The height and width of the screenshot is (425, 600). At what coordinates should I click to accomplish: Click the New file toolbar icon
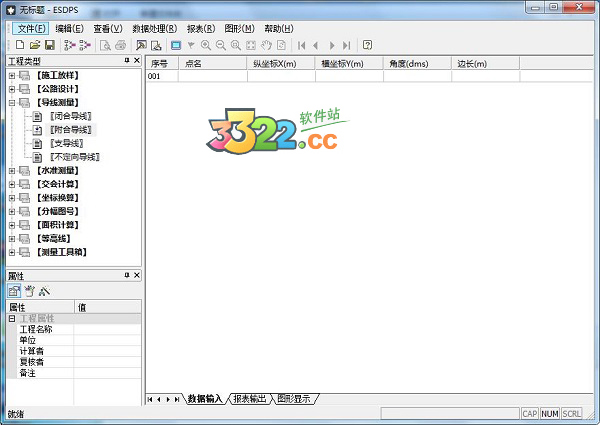(20, 45)
